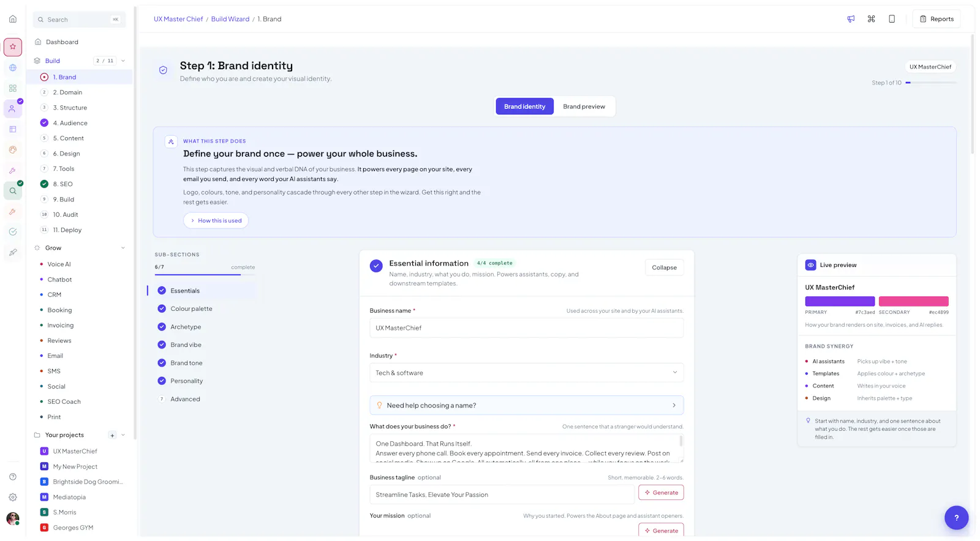Click the Business tagline input field
Viewport: 980px width, 541px height.
click(502, 494)
